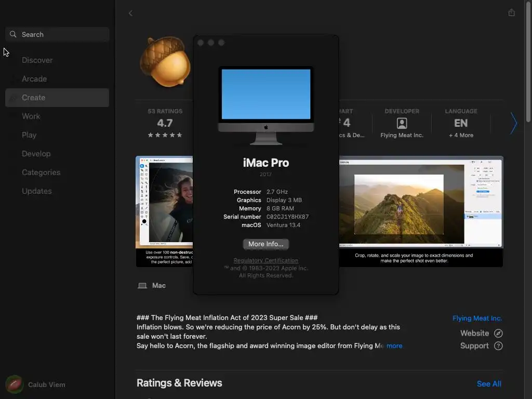Click the iMac Pro image
Image resolution: width=532 pixels, height=399 pixels.
pos(265,105)
